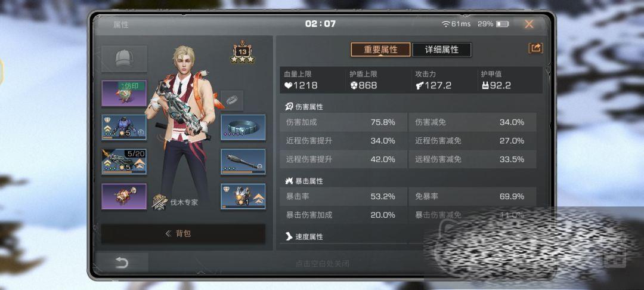This screenshot has width=644, height=290.
Task: Switch to the 详细属性 tab
Action: point(441,50)
